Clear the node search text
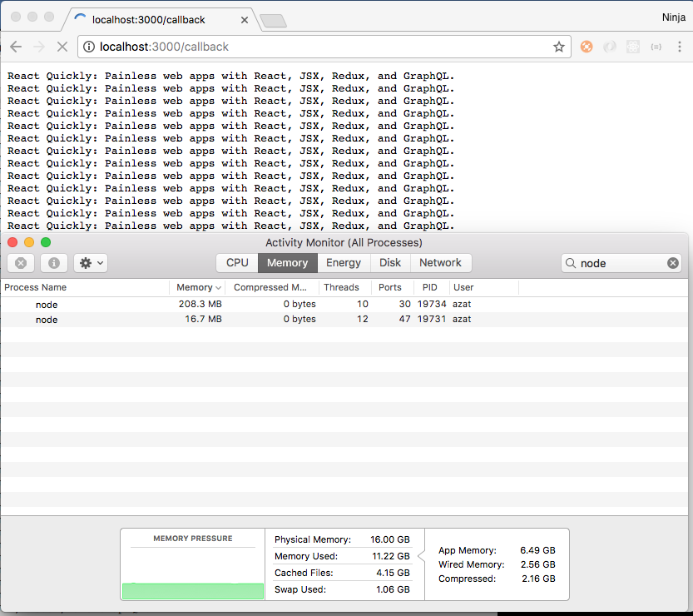Screen dimensions: 693x616 click(673, 263)
